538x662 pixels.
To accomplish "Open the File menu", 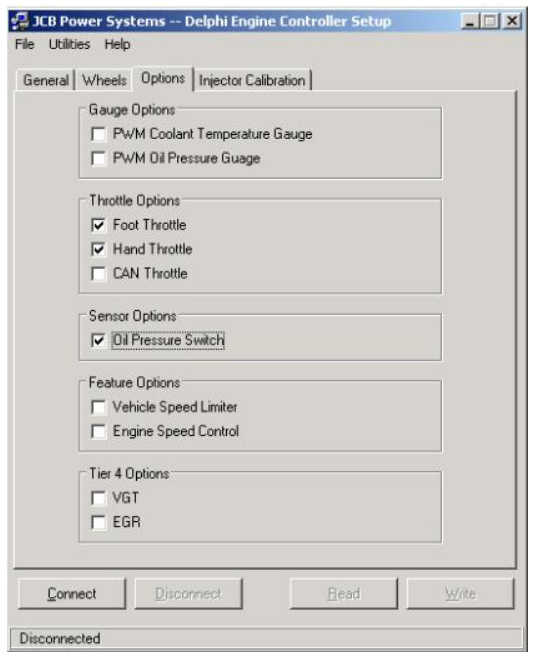I will click(24, 44).
